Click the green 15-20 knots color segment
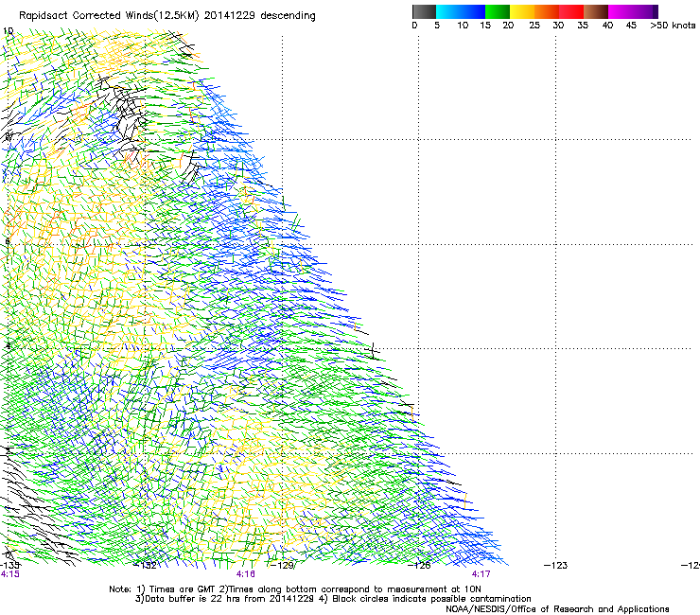 coord(498,11)
